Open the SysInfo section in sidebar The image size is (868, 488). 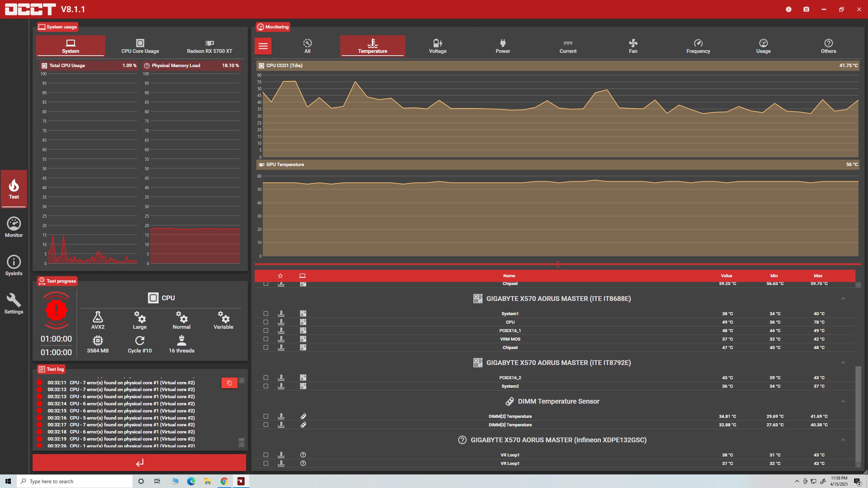click(x=14, y=265)
